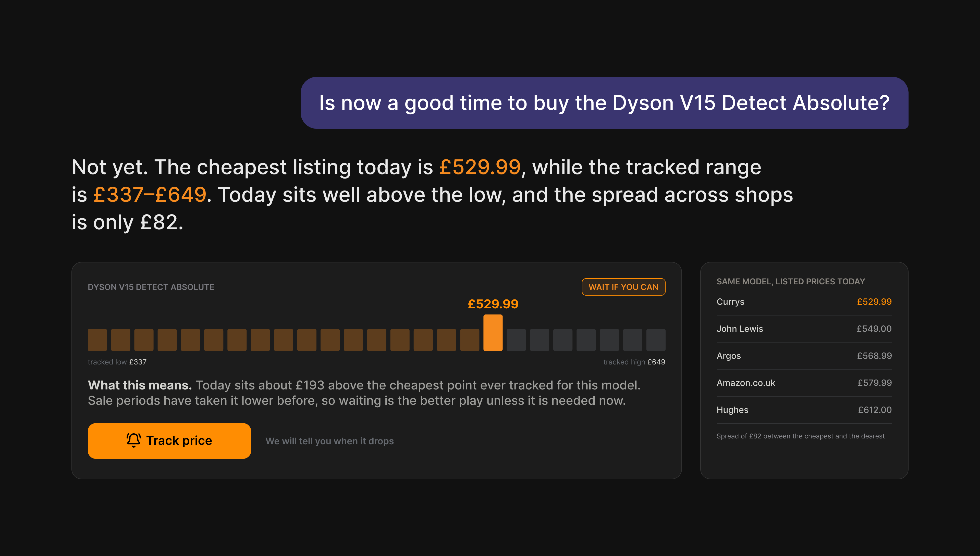Viewport: 980px width, 556px height.
Task: Click the SAME MODEL, LISTED PRICES TODAY heading
Action: [x=790, y=281]
